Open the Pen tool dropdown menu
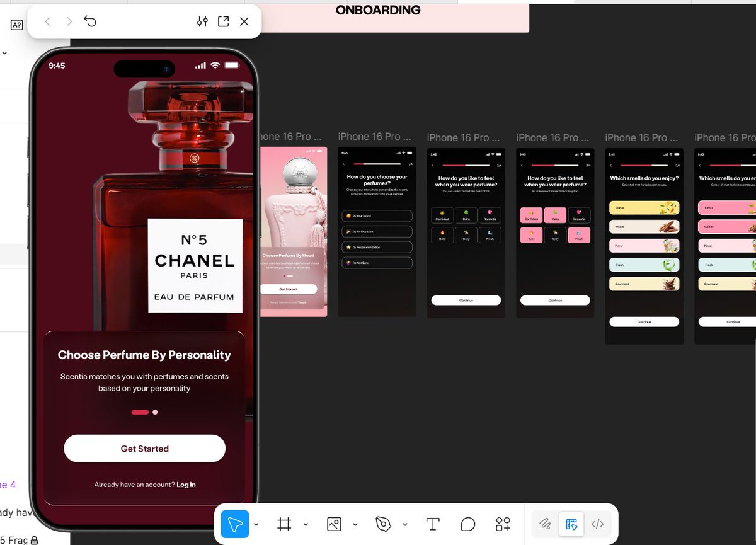The height and width of the screenshot is (545, 756). point(405,524)
